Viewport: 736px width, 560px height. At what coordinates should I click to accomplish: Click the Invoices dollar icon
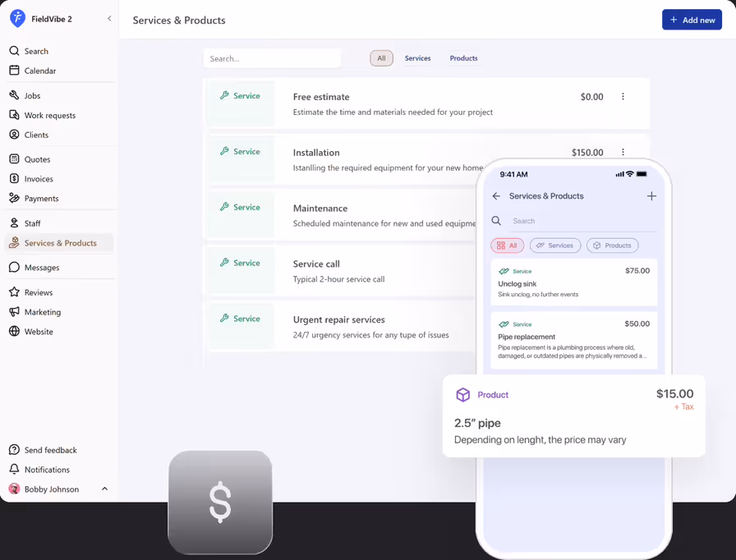tap(15, 179)
